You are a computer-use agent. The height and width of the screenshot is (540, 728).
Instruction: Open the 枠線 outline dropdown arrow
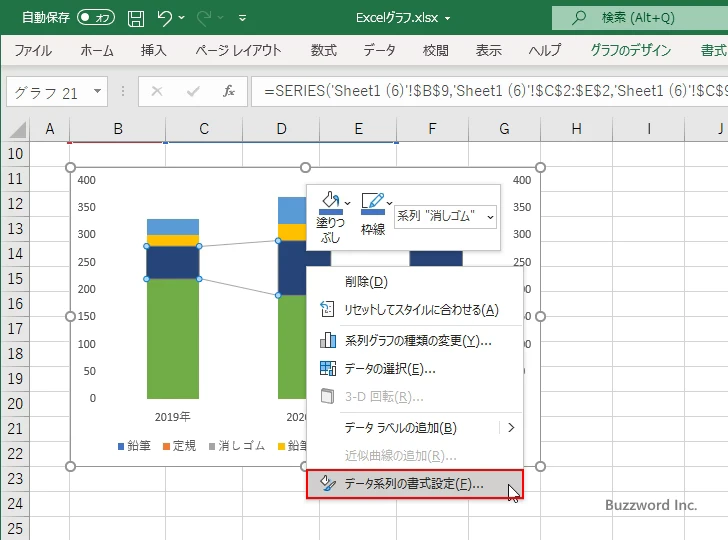coord(389,203)
